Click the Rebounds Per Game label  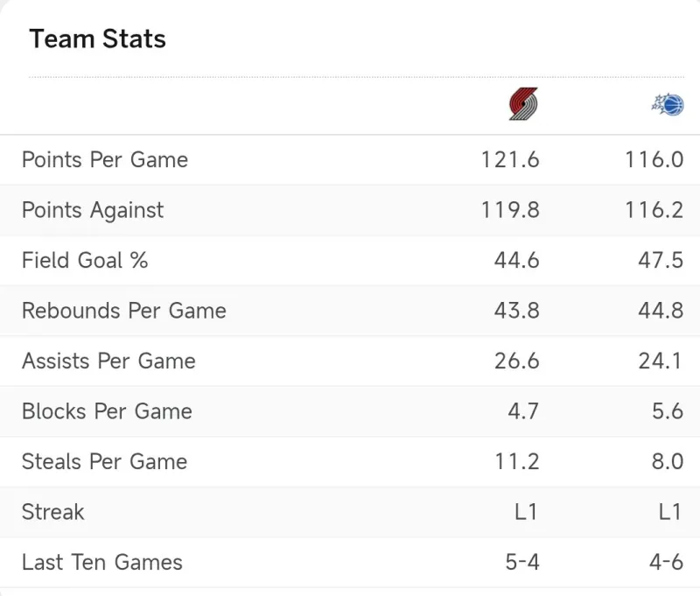[124, 311]
